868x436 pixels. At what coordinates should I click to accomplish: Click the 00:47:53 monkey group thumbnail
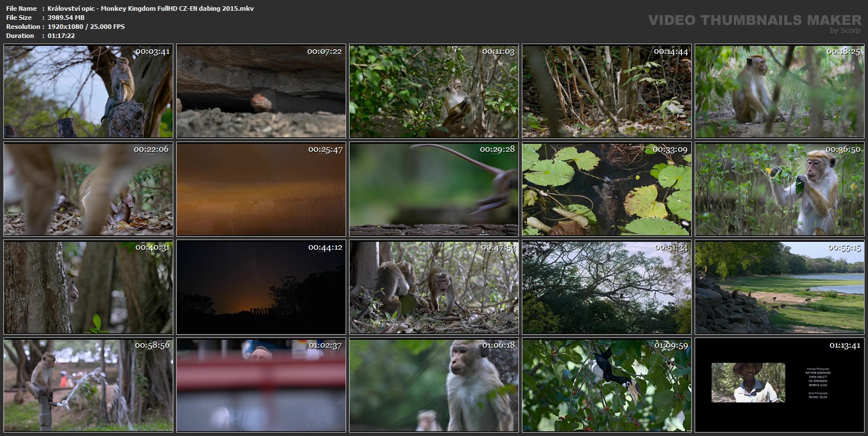(x=433, y=287)
